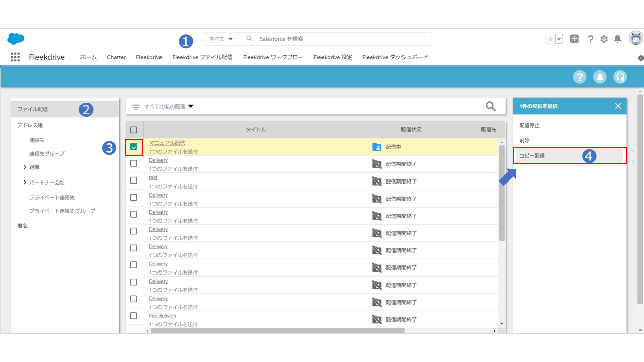The height and width of the screenshot is (362, 644).
Task: Expand the パートナー会社 tree node
Action: [25, 183]
